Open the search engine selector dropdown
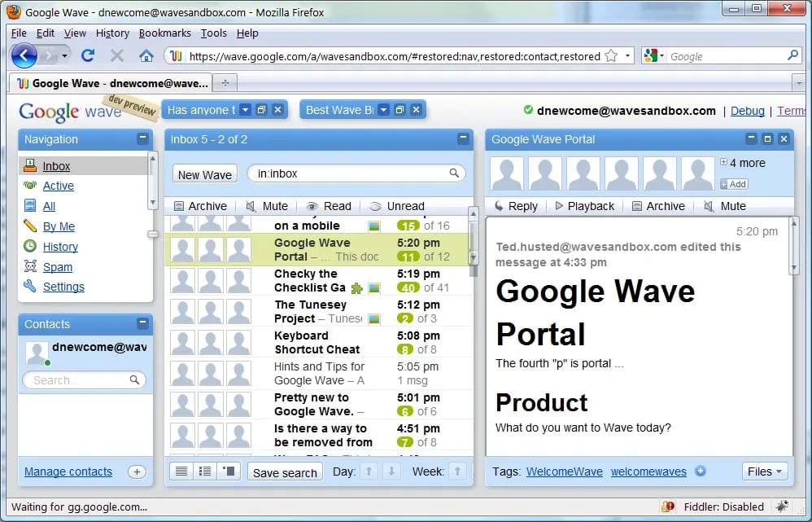The width and height of the screenshot is (812, 522). (661, 55)
